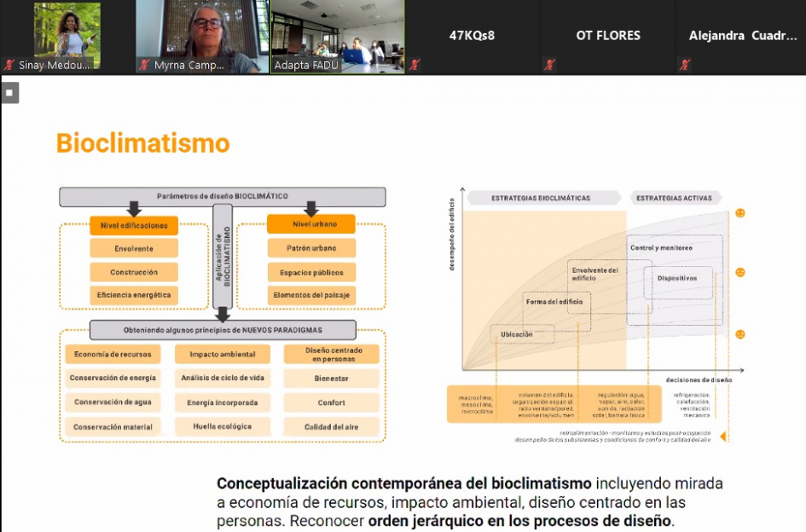This screenshot has width=806, height=532.
Task: Click the Parámetros de diseño BIOCLIMÁTICO box
Action: click(222, 197)
